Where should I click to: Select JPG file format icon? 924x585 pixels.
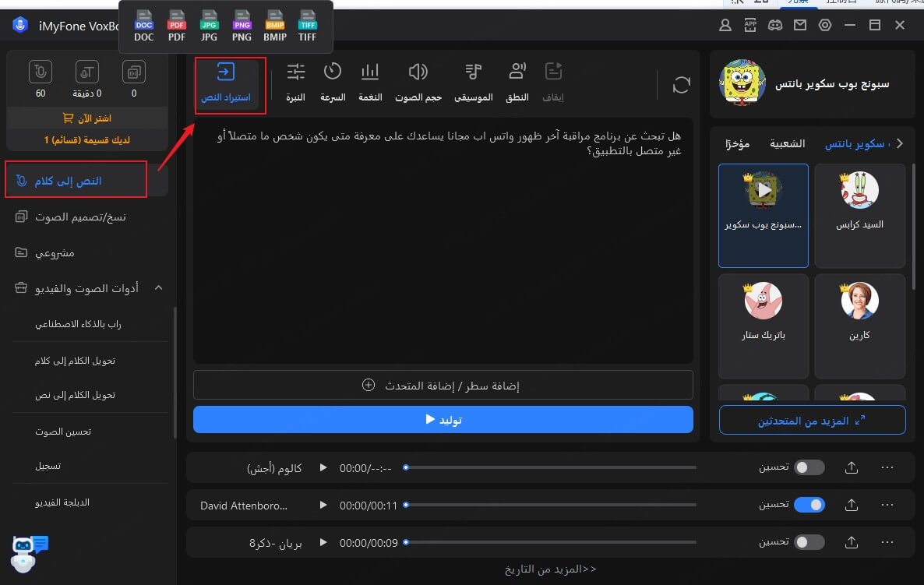click(210, 26)
